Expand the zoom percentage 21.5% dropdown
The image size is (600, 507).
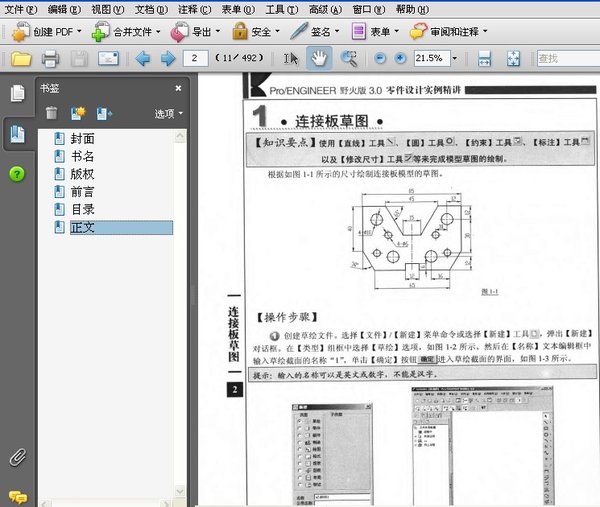pyautogui.click(x=456, y=59)
